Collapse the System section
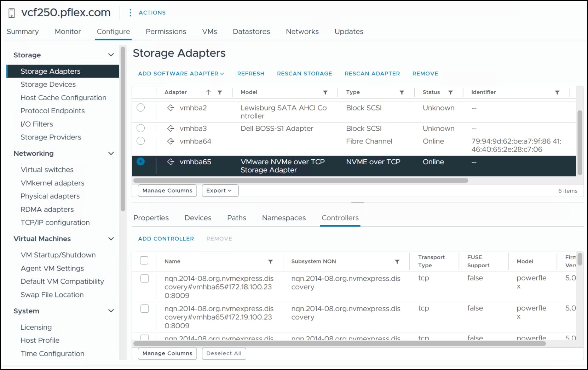 pos(111,311)
